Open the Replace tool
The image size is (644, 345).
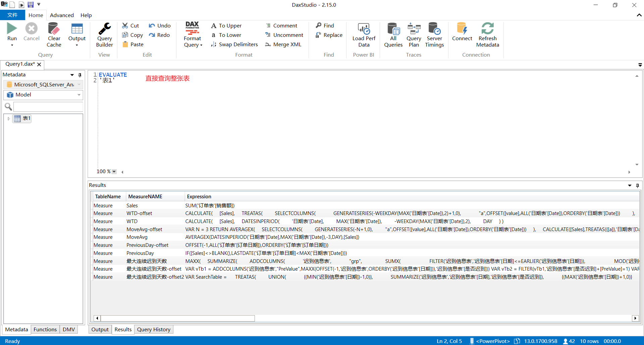coord(329,35)
